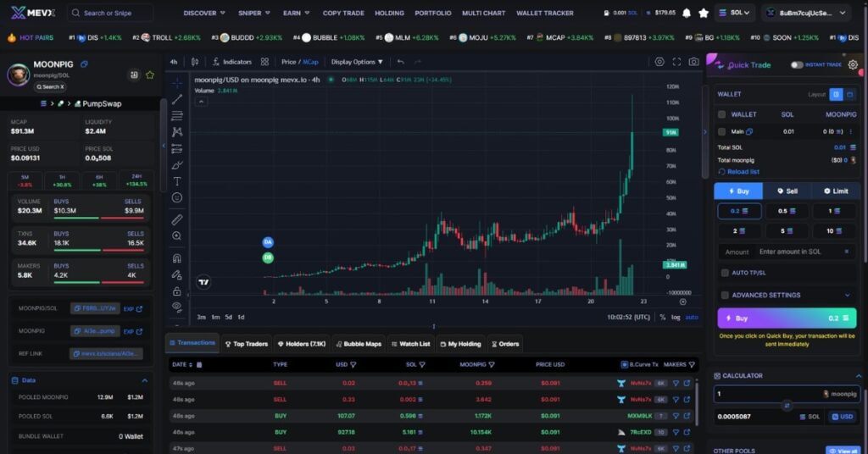The width and height of the screenshot is (868, 454).
Task: Collapse the Calculator section
Action: pos(859,376)
